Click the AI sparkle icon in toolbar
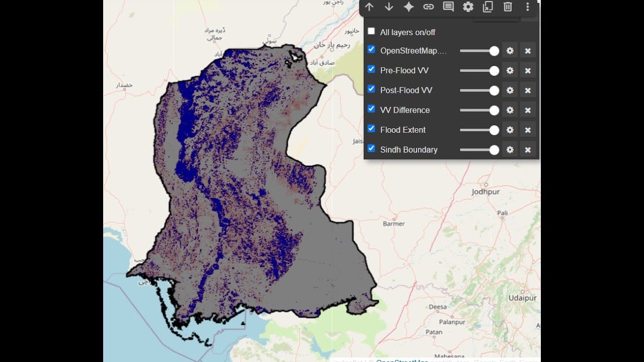The width and height of the screenshot is (644, 362). [x=409, y=7]
